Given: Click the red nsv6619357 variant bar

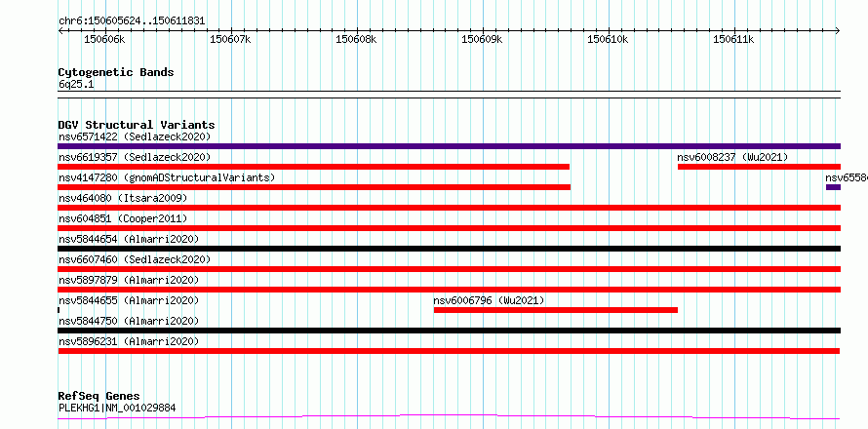Looking at the screenshot, I should click(x=313, y=167).
